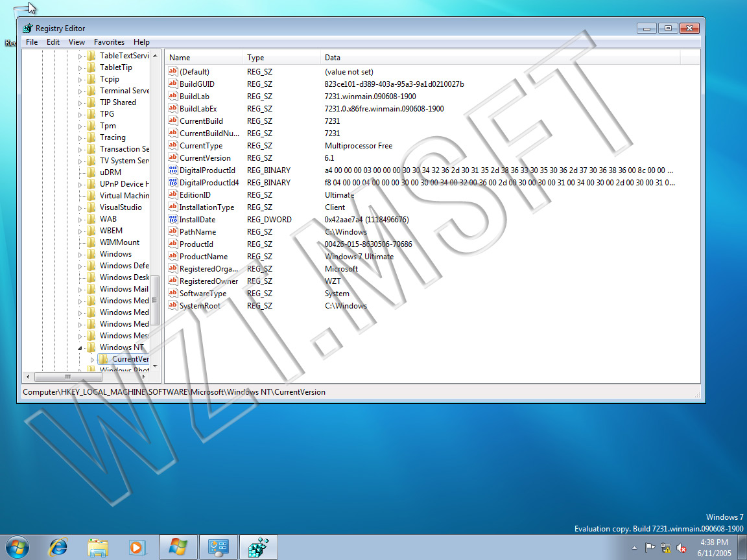747x560 pixels.
Task: Open the Favorites menu
Action: click(109, 42)
